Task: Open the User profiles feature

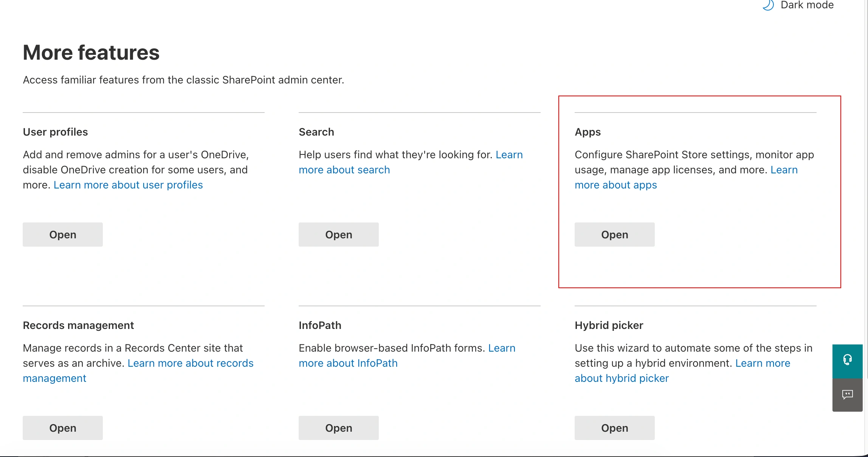Action: 63,235
